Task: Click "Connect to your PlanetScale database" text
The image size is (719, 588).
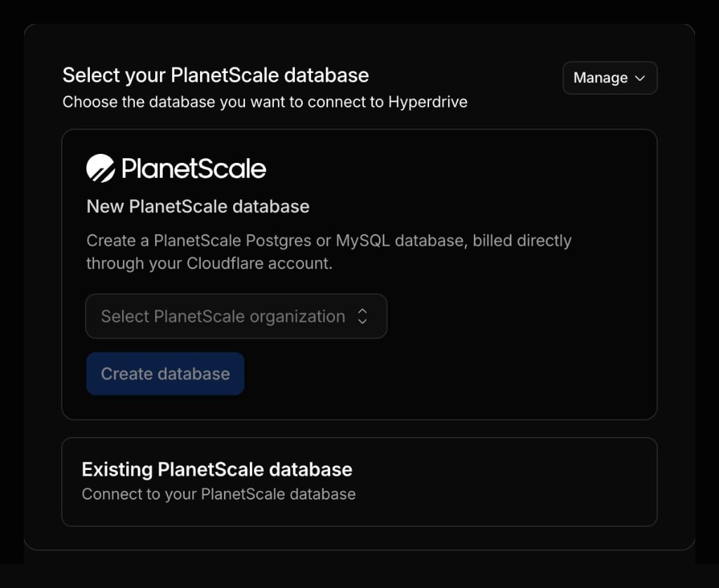Action: click(219, 494)
